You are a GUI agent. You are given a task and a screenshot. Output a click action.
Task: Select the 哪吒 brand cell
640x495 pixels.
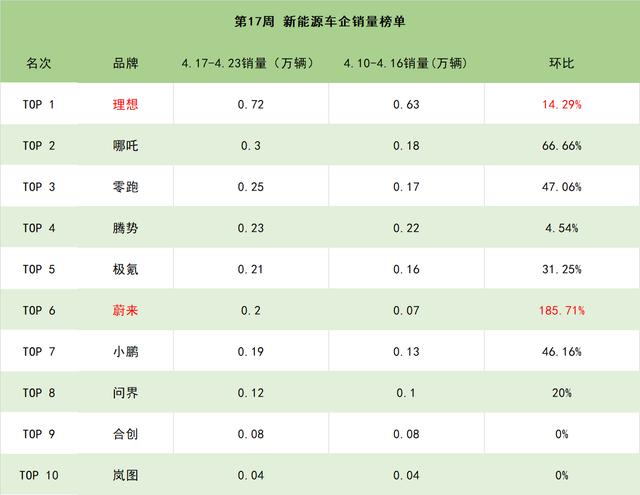click(x=125, y=146)
